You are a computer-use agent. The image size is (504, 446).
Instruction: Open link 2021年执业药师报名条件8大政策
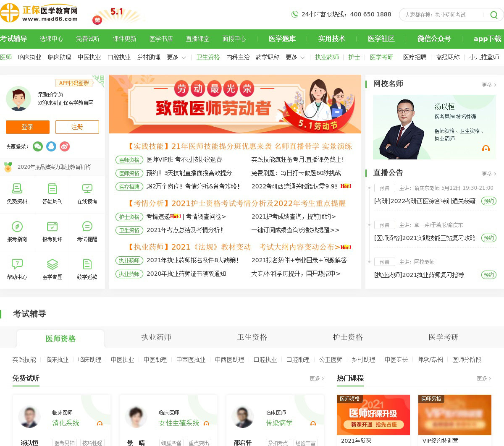(192, 261)
